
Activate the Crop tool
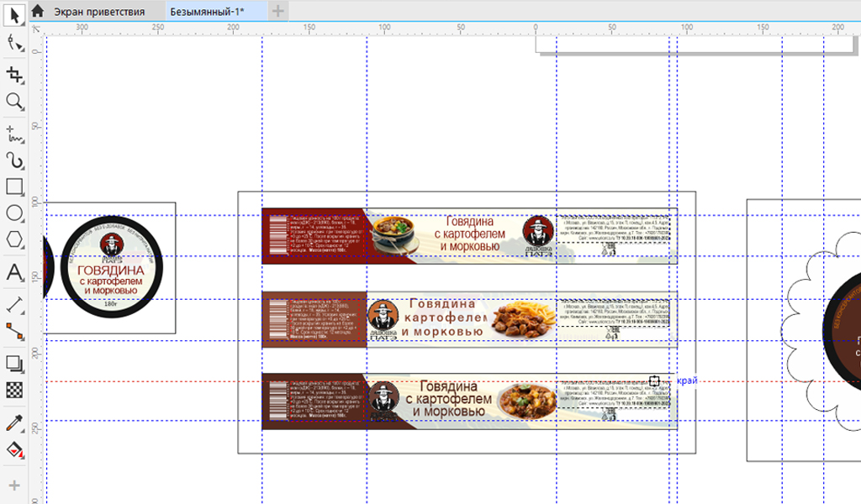point(14,76)
